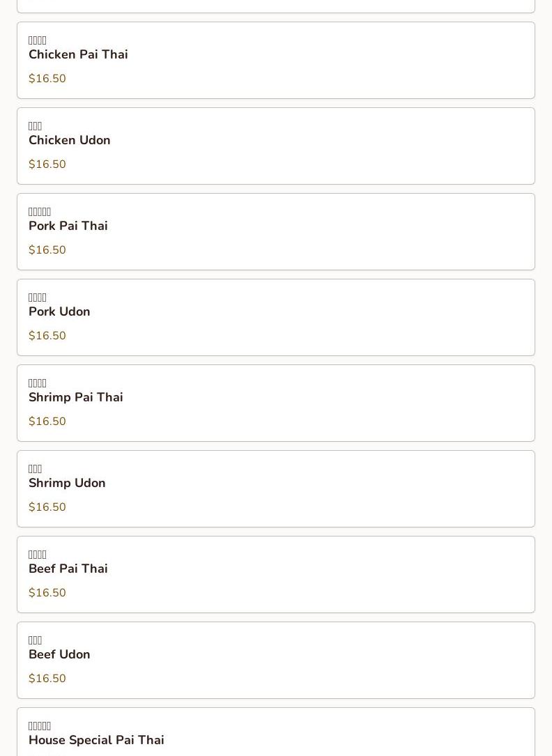The image size is (552, 756).
Task: Click the Shrimp Udon $16.50 price
Action: [x=47, y=507]
